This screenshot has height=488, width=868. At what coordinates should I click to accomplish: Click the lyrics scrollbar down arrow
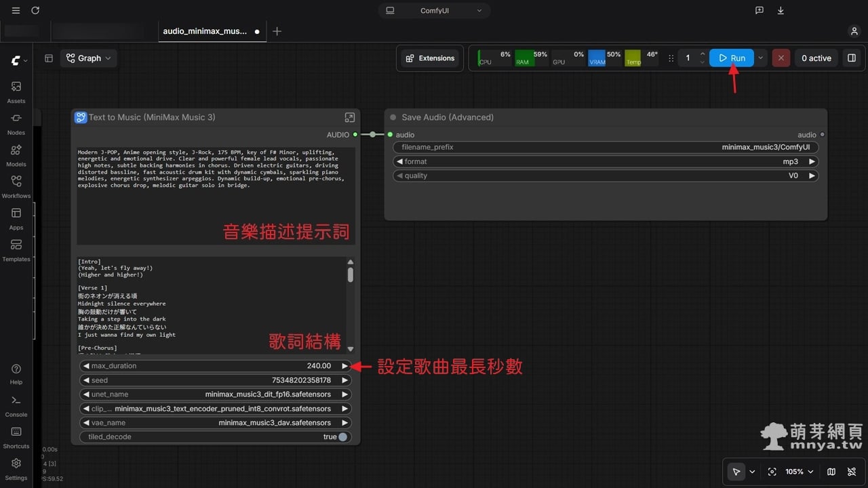351,349
